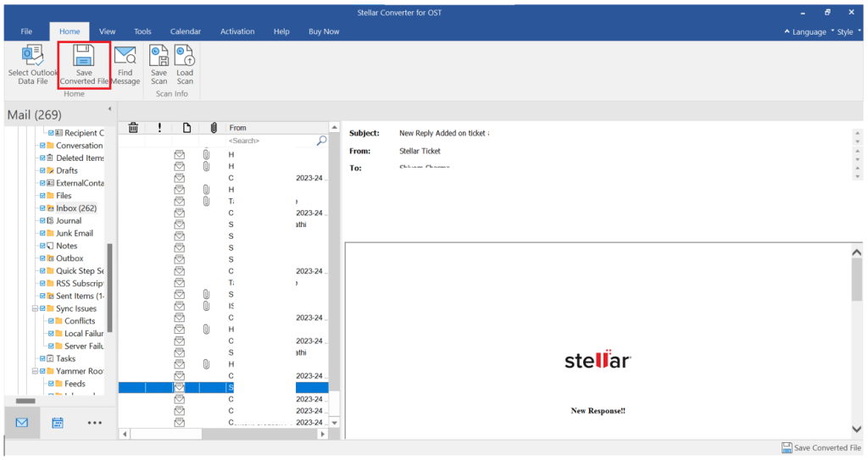Click the Load Scan icon
The height and width of the screenshot is (460, 868).
(x=184, y=57)
